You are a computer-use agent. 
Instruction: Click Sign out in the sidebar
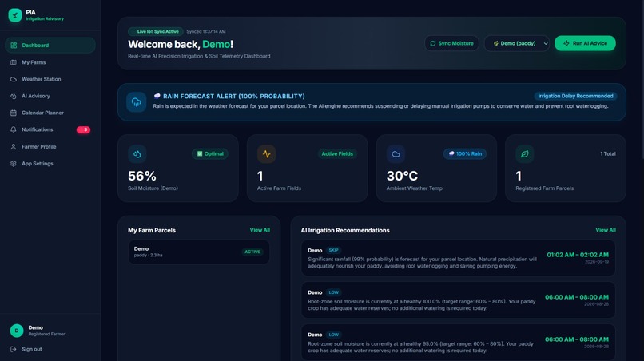tap(32, 349)
